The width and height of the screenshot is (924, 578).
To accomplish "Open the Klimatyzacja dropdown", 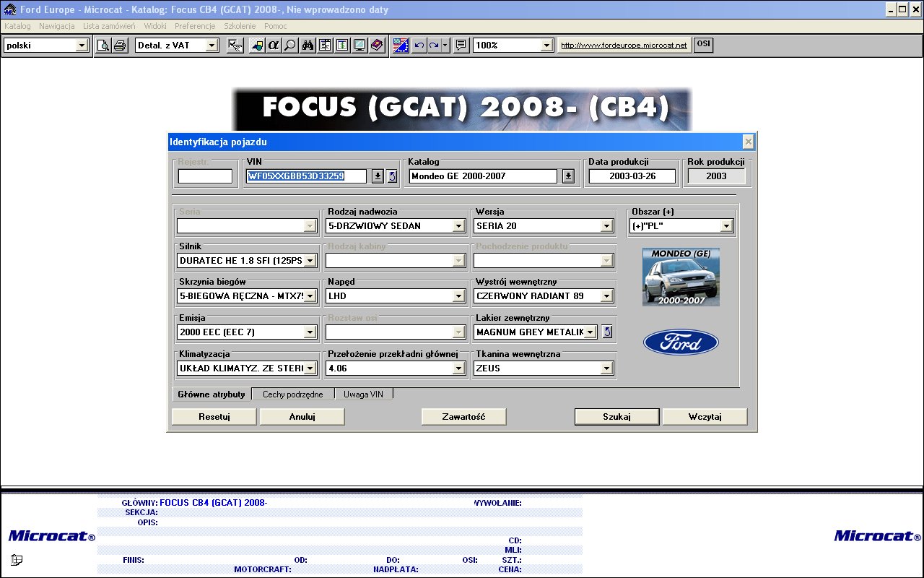I will point(310,368).
